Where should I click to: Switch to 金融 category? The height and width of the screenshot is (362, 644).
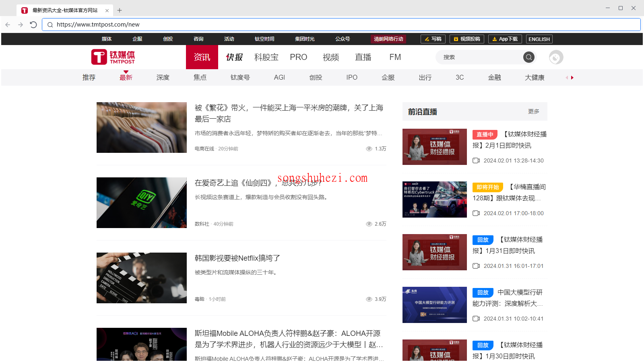(x=495, y=78)
